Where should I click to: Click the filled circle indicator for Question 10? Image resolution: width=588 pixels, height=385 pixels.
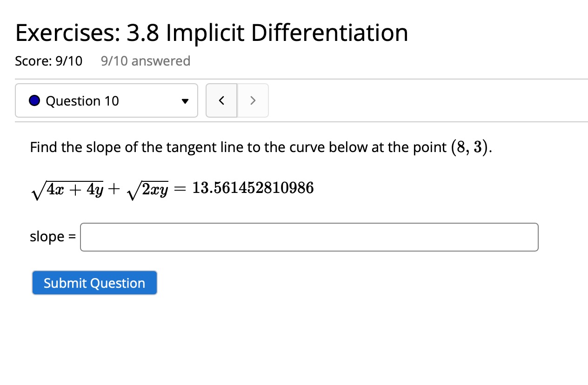pyautogui.click(x=33, y=100)
